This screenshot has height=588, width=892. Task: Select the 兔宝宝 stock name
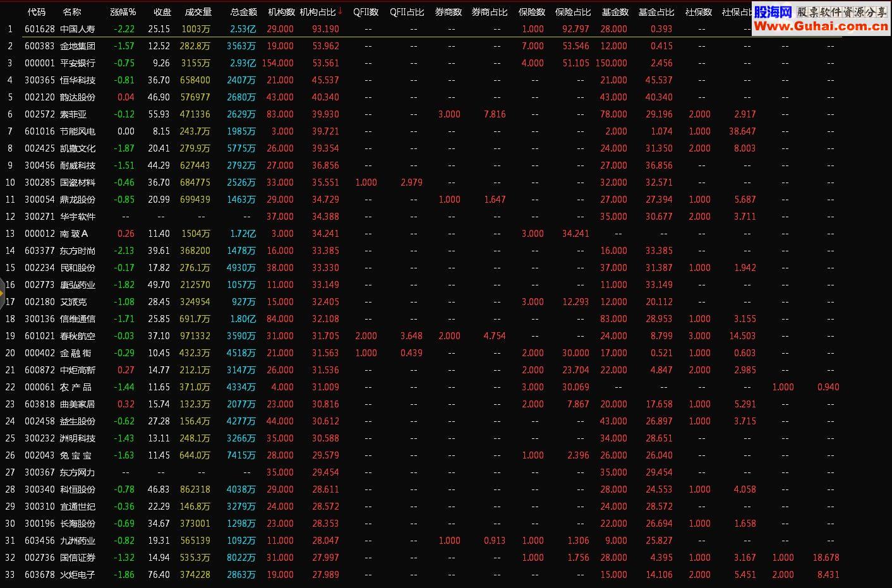click(76, 455)
